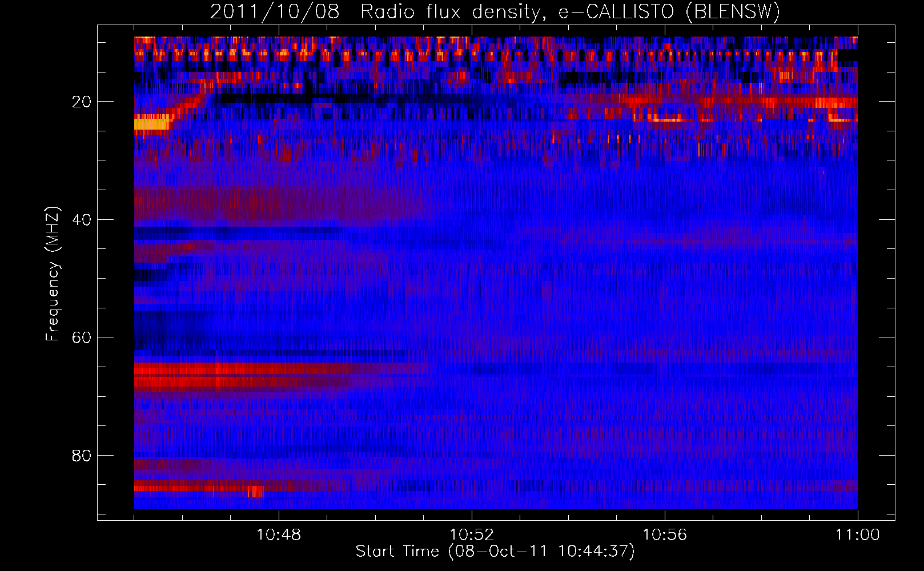Image resolution: width=924 pixels, height=571 pixels.
Task: Click the 'Frequency (MHZ)' axis title
Action: (x=52, y=274)
